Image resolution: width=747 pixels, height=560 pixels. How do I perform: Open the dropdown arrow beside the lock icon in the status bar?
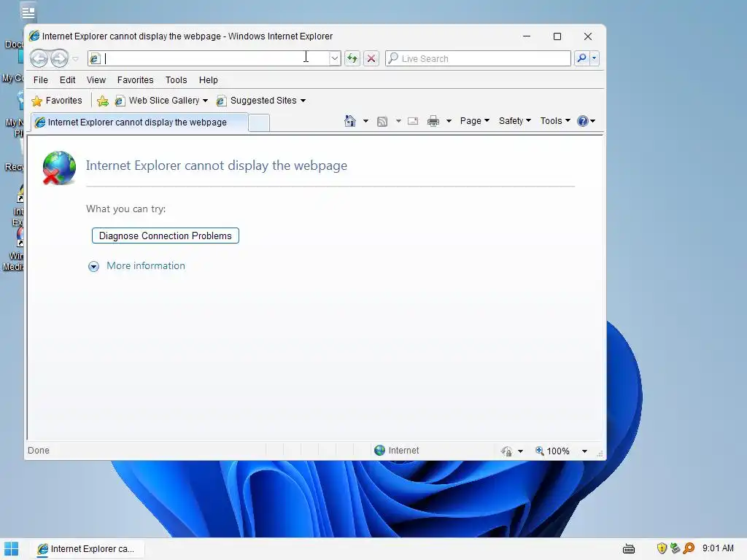point(520,451)
